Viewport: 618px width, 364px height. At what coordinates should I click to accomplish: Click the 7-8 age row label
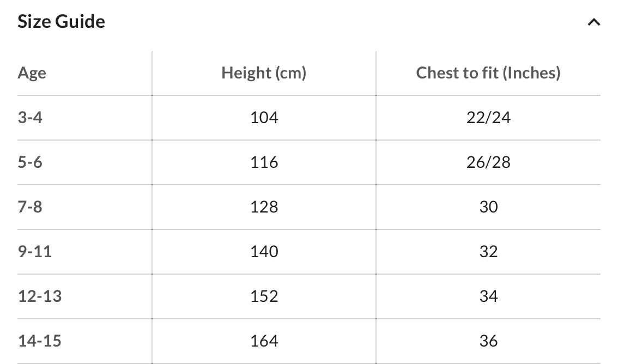coord(30,207)
